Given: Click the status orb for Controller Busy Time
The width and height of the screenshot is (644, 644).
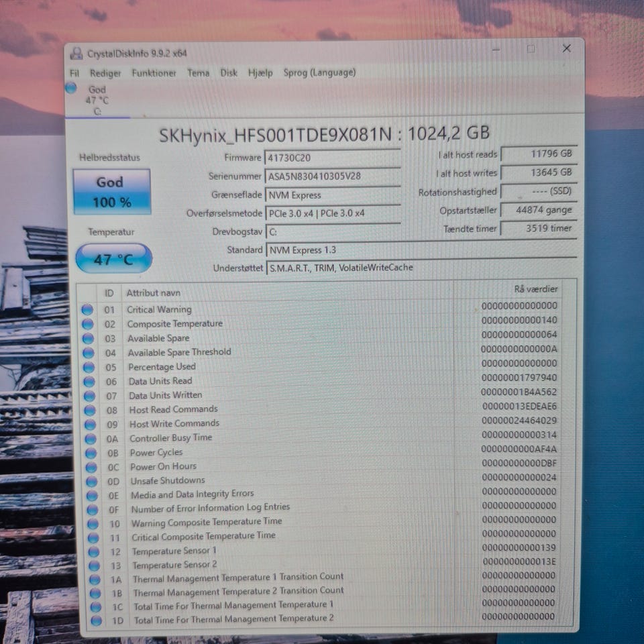Looking at the screenshot, I should [91, 439].
